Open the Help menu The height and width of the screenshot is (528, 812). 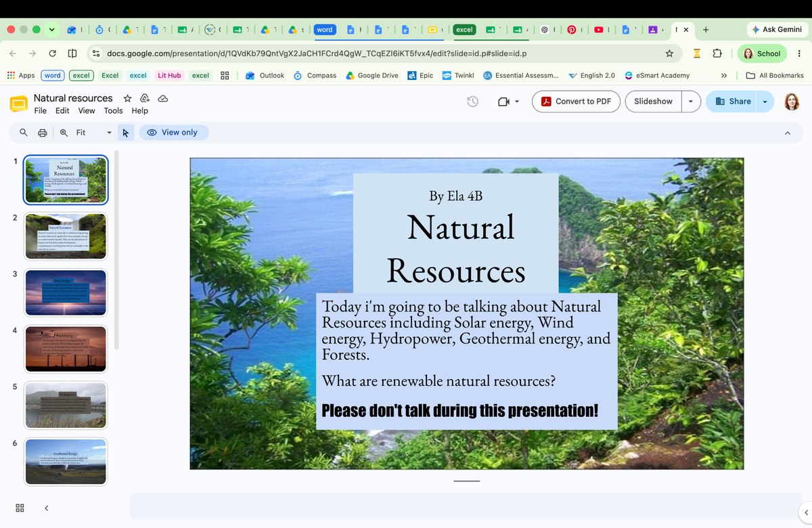(140, 111)
